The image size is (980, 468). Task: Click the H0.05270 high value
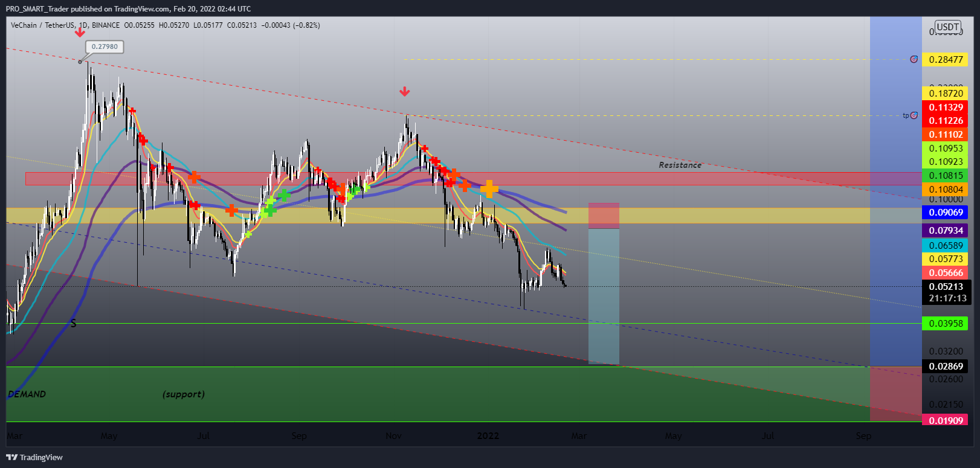point(174,25)
